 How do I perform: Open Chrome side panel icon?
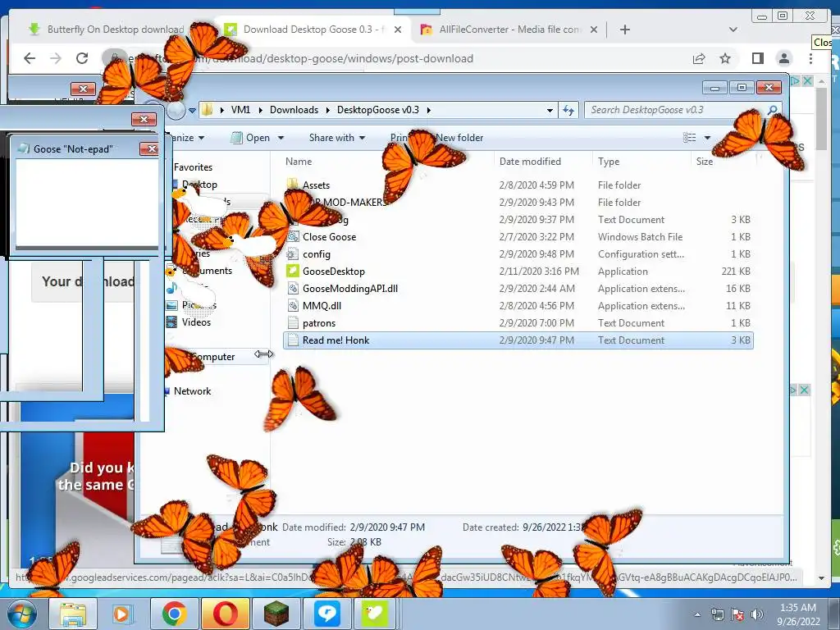[757, 58]
